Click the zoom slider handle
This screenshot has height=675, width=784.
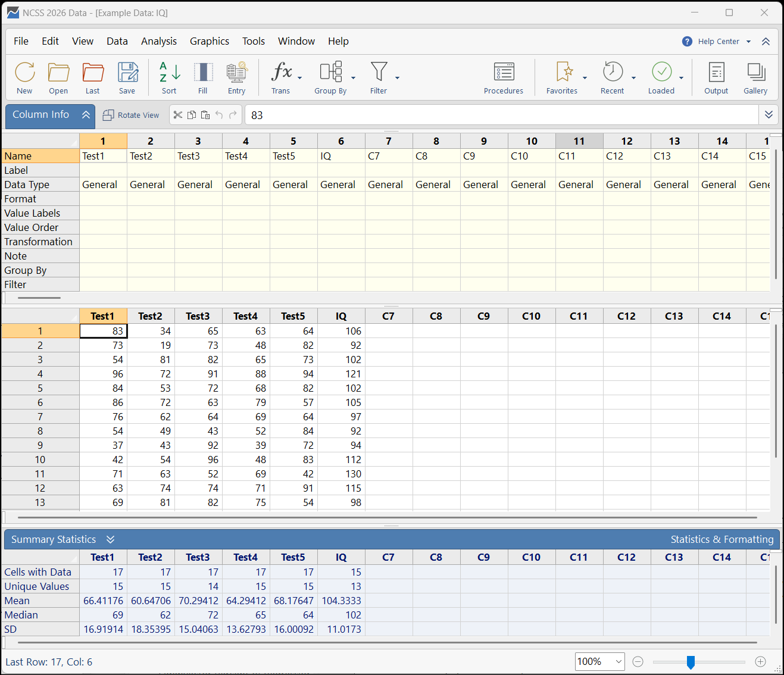click(x=691, y=662)
